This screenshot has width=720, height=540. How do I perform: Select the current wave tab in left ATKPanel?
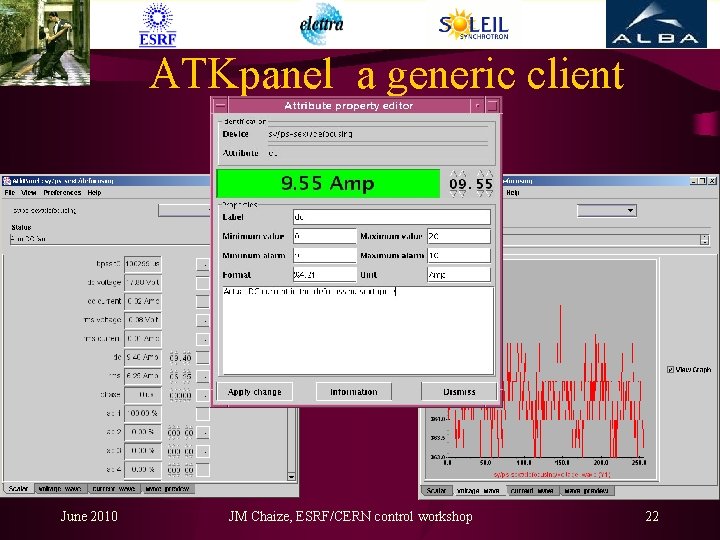pos(114,489)
